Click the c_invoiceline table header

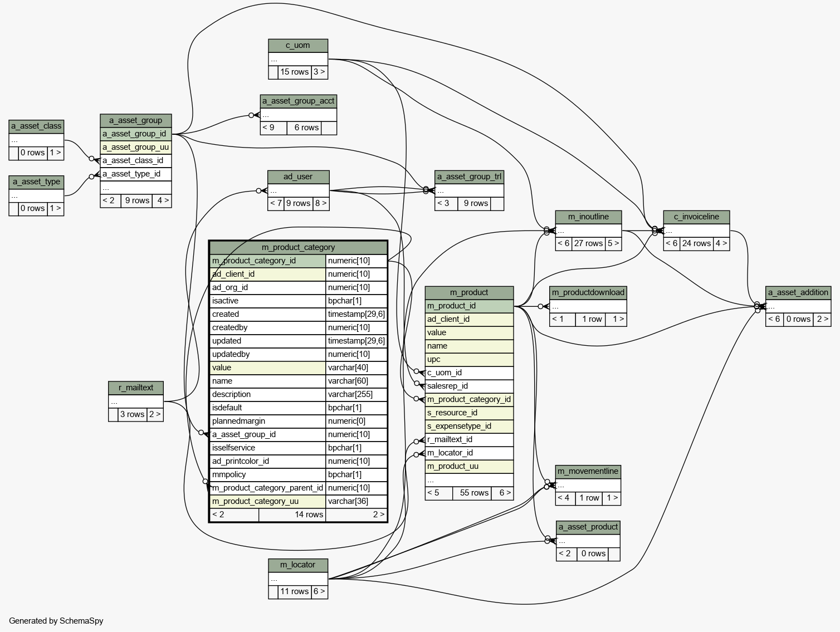tap(696, 217)
